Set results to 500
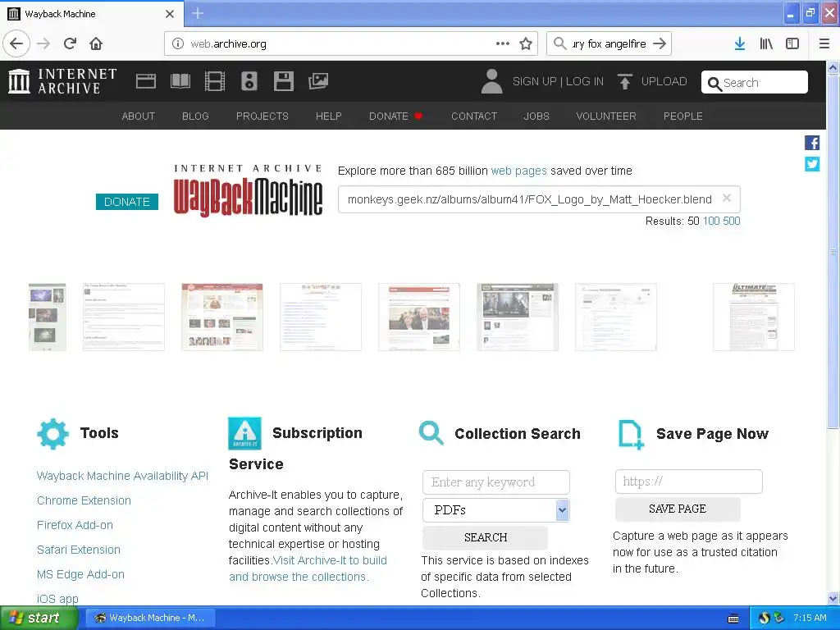Screen dimensions: 840x630 click(731, 221)
